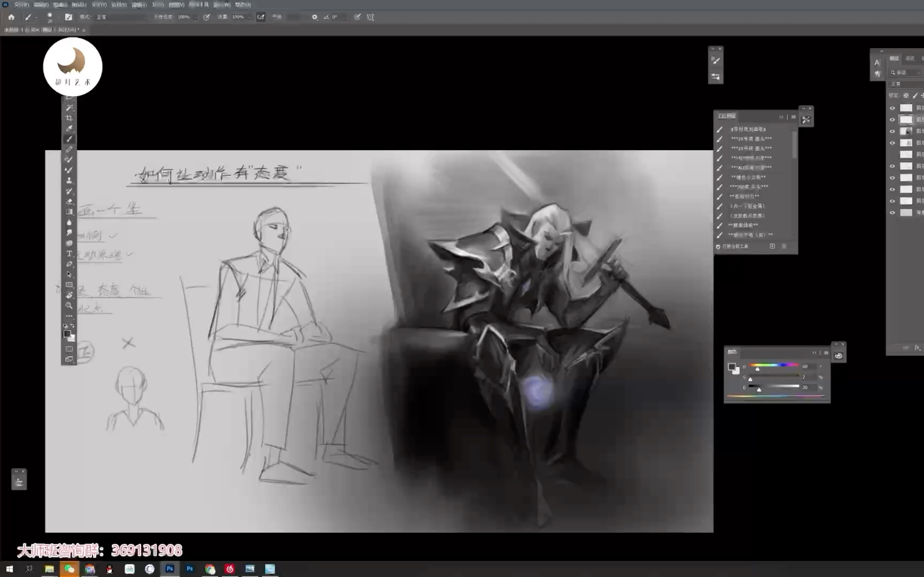Hide the background layer via eye icon
This screenshot has width=924, height=577.
(892, 213)
